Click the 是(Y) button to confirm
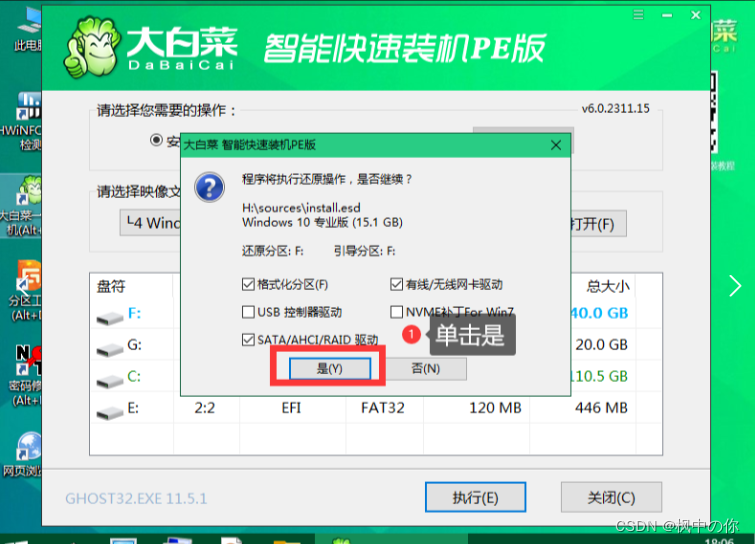Image resolution: width=755 pixels, height=544 pixels. coord(330,369)
